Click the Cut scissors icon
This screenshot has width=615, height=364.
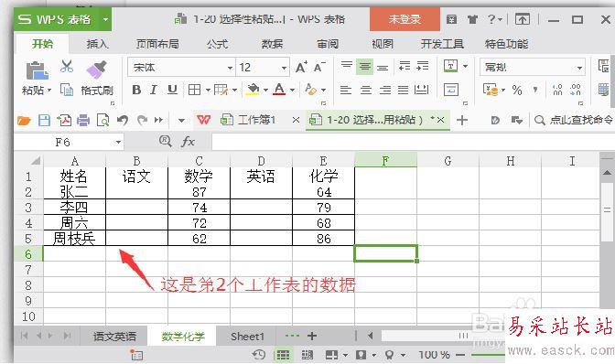67,66
